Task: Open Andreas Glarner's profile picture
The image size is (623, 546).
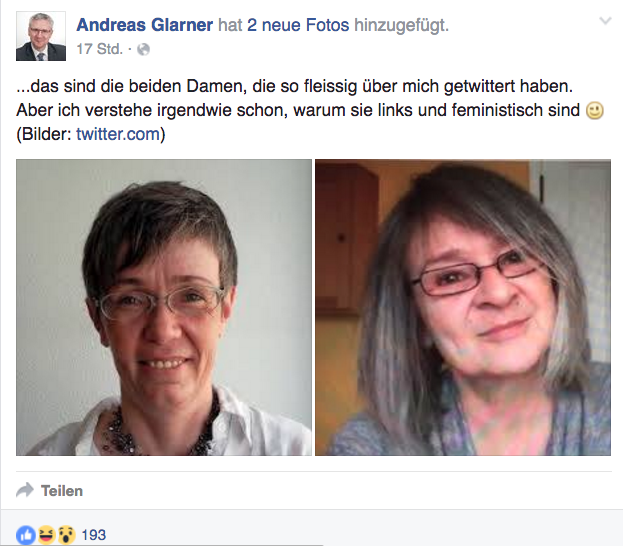Action: tap(41, 36)
